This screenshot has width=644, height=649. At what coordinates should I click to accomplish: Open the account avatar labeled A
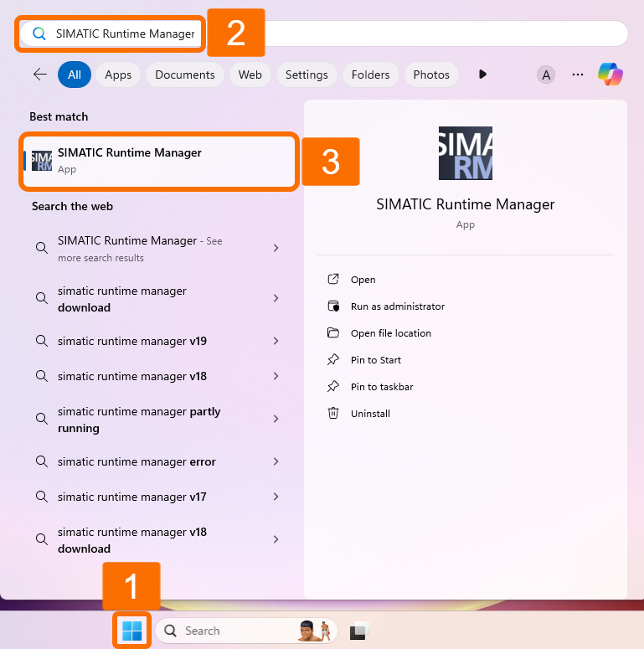[x=546, y=75]
